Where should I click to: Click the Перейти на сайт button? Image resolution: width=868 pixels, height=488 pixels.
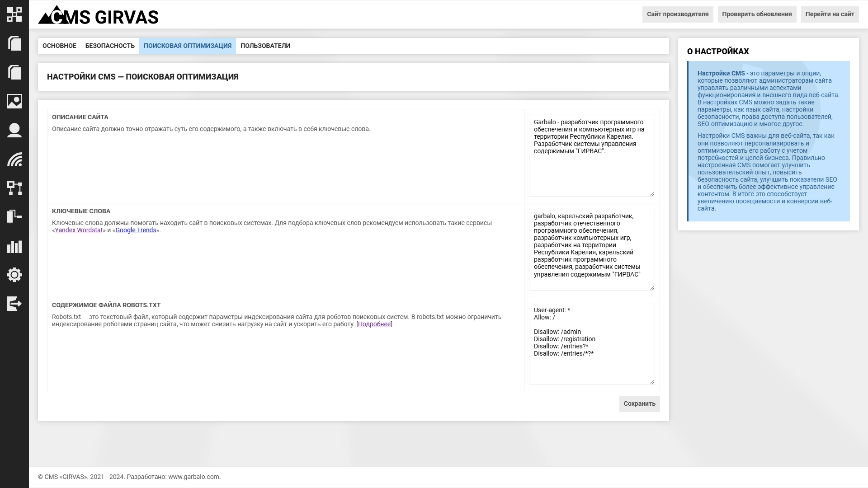[x=830, y=14]
